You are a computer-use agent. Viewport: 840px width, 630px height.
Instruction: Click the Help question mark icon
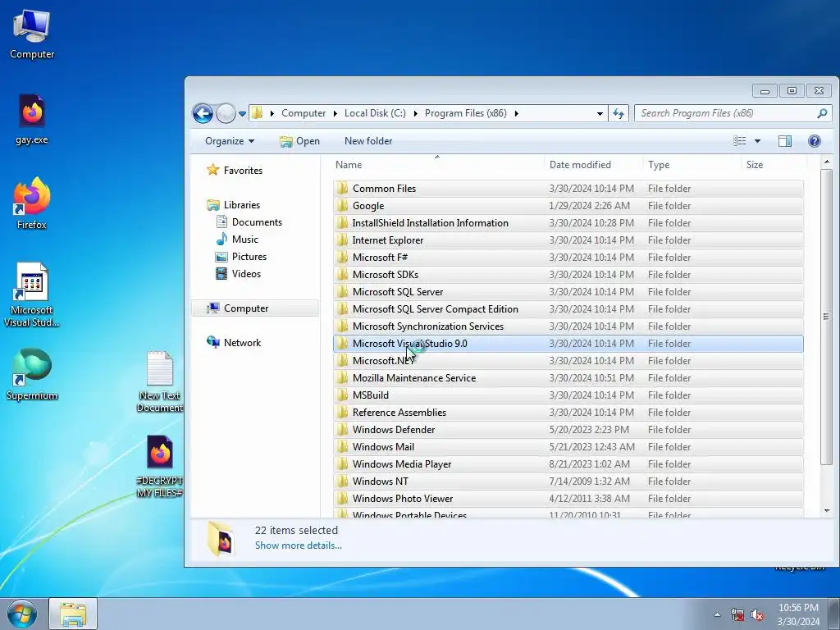click(815, 141)
